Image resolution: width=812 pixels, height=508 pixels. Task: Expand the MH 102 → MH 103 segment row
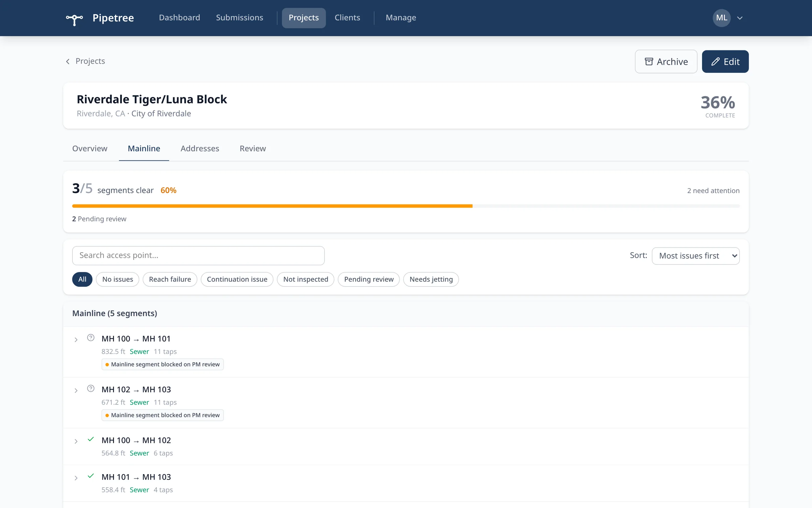(76, 390)
